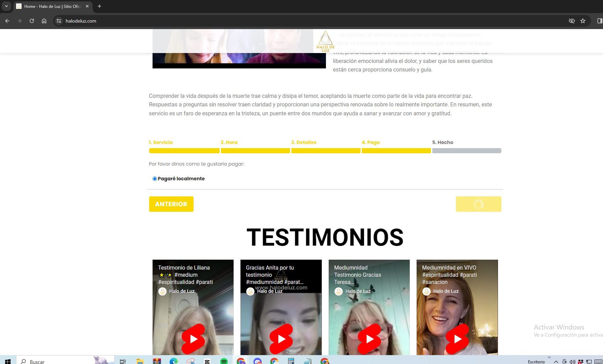The image size is (603, 364).
Task: Select the Home - Halo de Luz tab
Action: (x=52, y=6)
